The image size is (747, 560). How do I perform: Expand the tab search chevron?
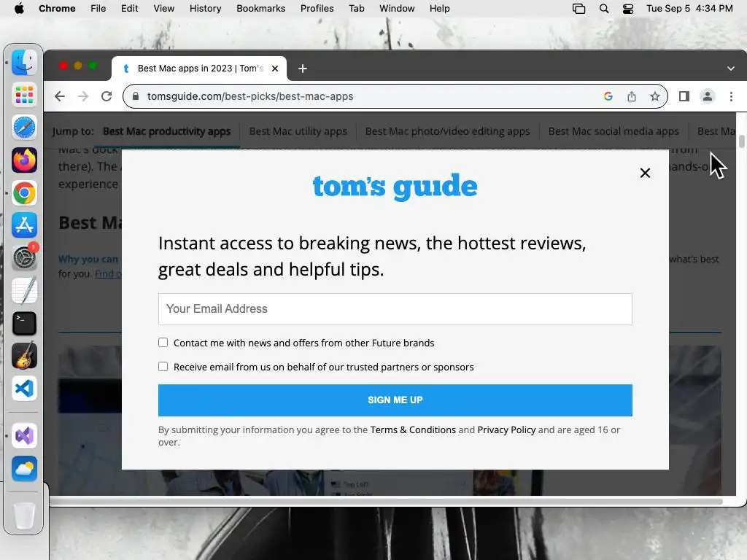point(730,69)
